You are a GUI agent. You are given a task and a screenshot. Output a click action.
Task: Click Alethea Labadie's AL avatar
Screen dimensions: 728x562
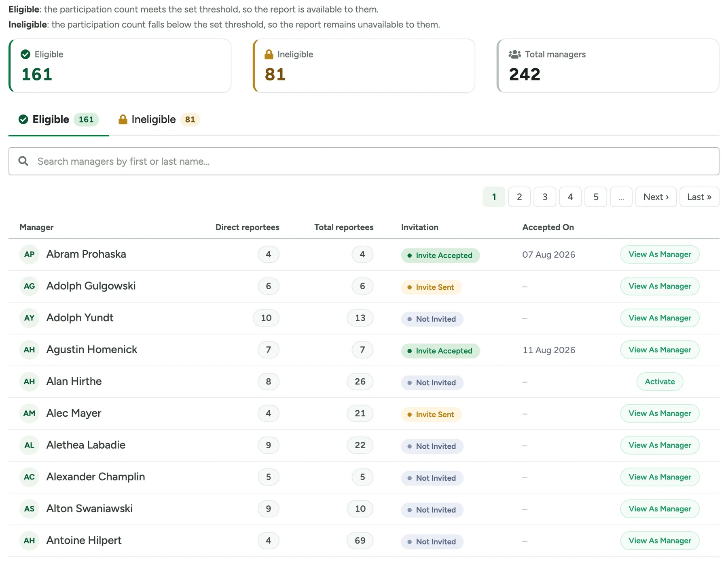point(29,445)
